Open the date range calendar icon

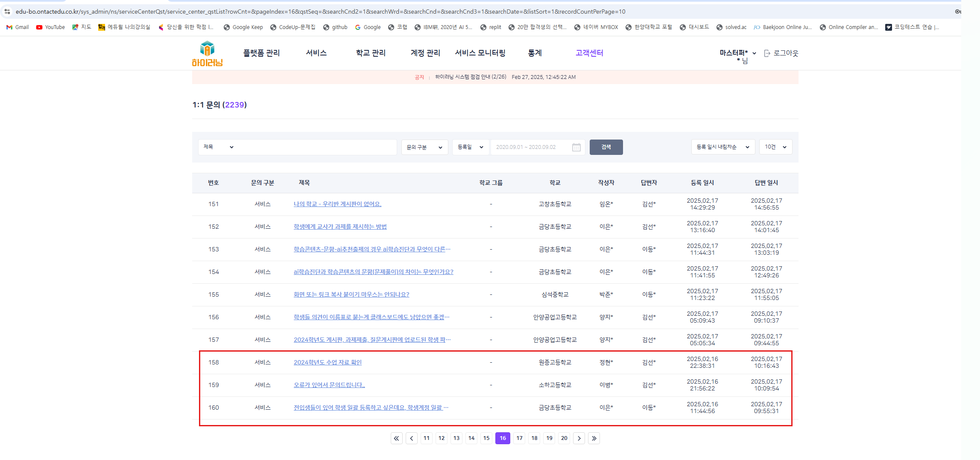(x=576, y=147)
